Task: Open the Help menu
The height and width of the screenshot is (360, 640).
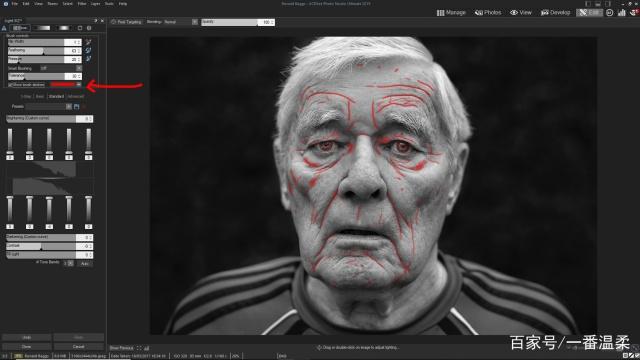Action: [122, 4]
